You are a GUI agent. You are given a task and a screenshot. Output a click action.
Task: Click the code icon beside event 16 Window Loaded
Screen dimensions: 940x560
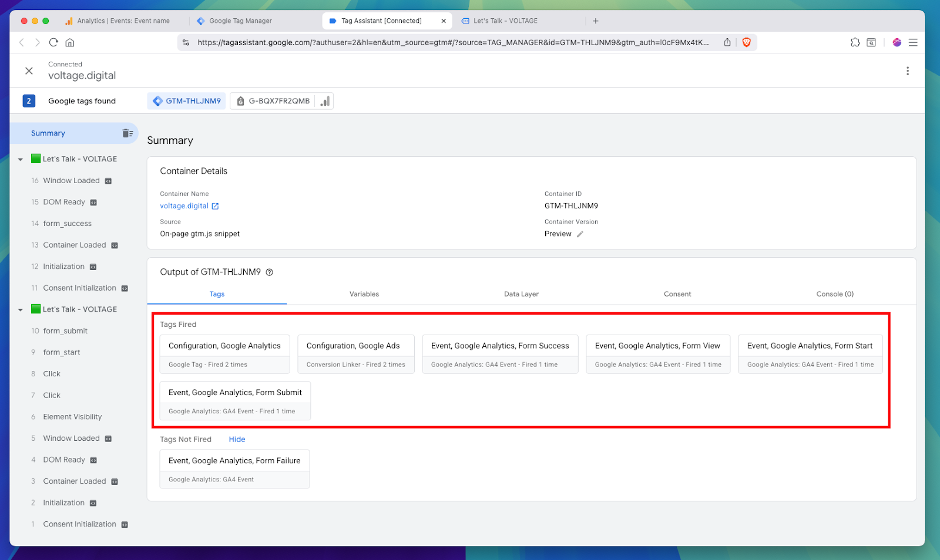click(x=108, y=181)
